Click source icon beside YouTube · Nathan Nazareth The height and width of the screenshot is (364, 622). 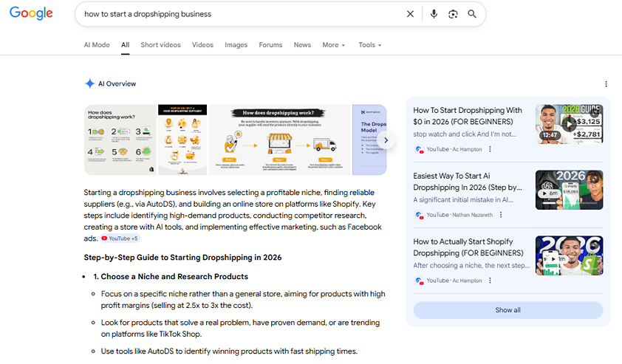click(419, 215)
